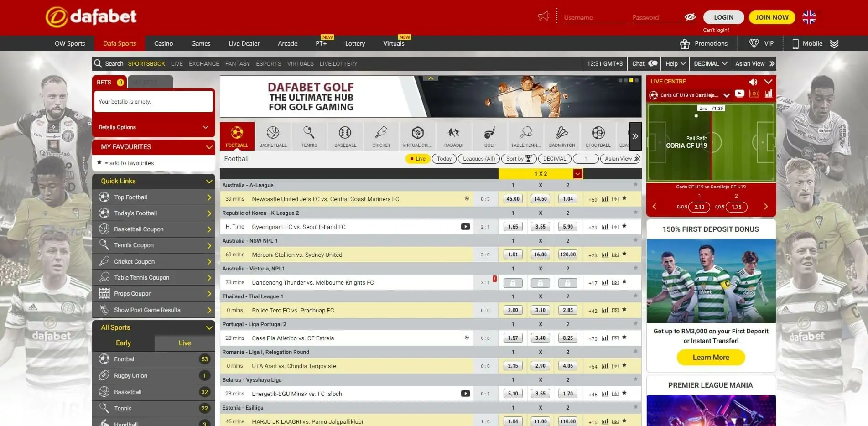Click the Search magnifier icon in the sportsbook bar

point(98,63)
